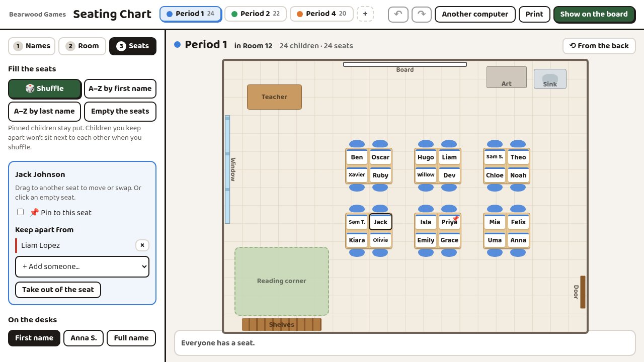This screenshot has height=362, width=644.
Task: Take Jack out of the seat
Action: [58, 290]
